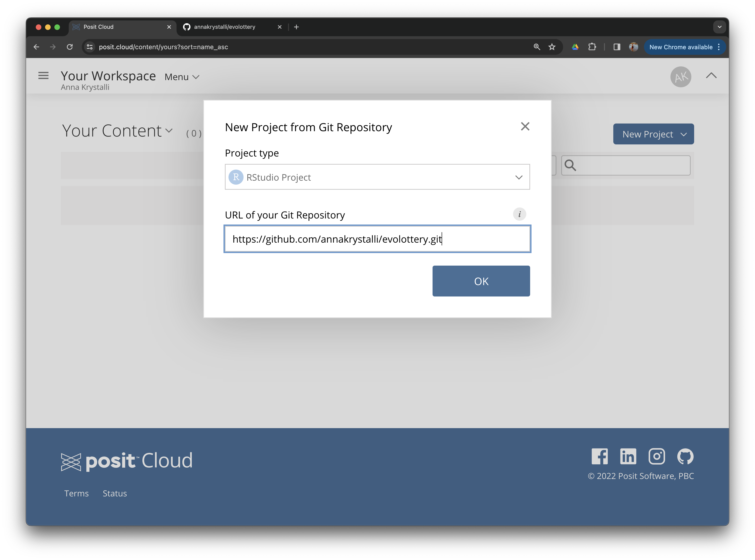The width and height of the screenshot is (755, 560).
Task: Click the Your Workspace title
Action: (x=108, y=76)
